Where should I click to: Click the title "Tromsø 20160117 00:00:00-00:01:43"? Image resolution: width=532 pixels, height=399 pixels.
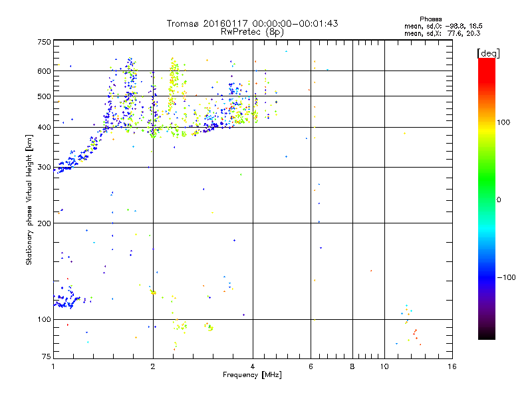(252, 23)
